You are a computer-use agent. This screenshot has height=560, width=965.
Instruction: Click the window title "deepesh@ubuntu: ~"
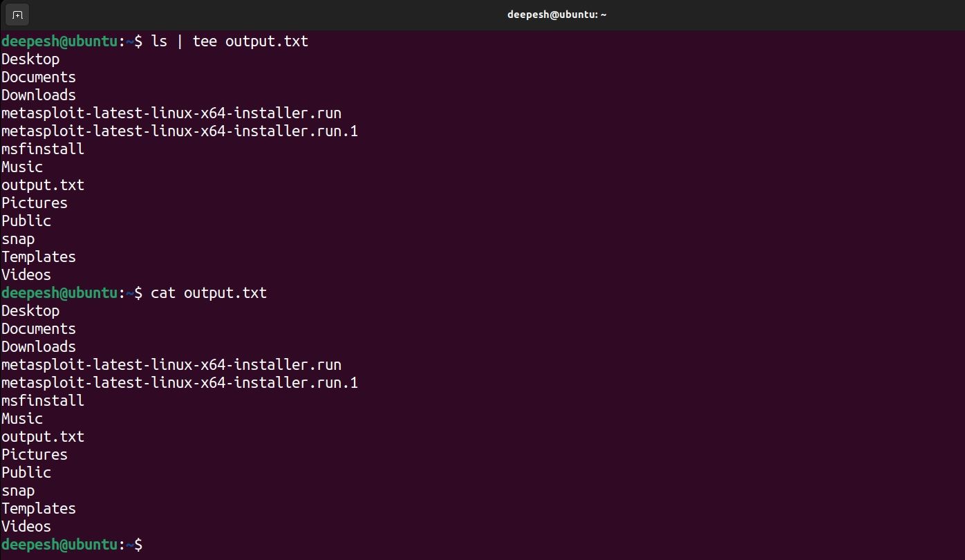tap(556, 15)
